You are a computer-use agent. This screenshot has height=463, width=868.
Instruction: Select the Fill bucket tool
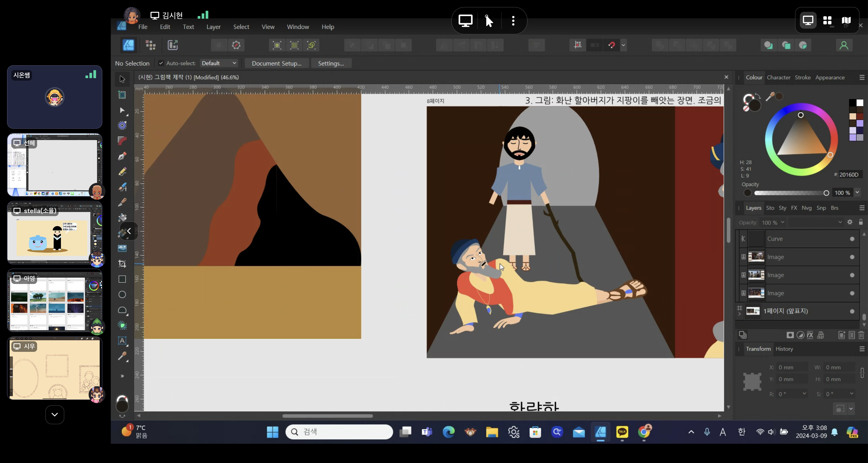click(x=122, y=217)
